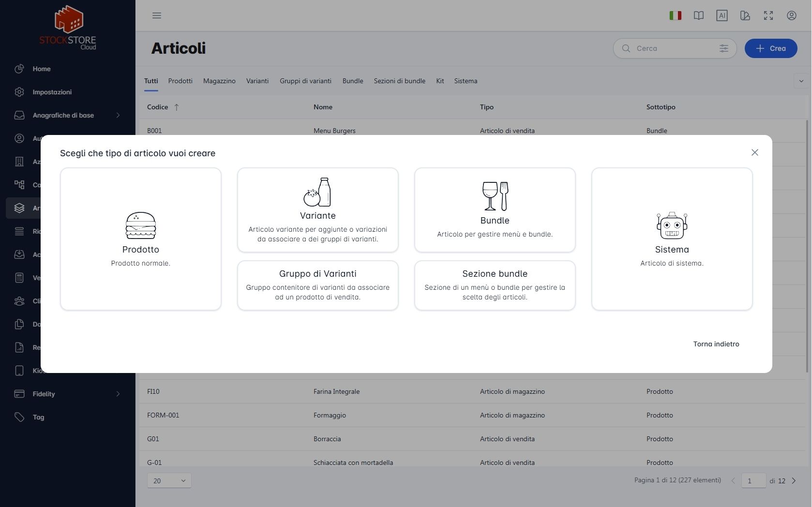Select the Variante tomato and bottle card
812x507 pixels.
tap(317, 210)
